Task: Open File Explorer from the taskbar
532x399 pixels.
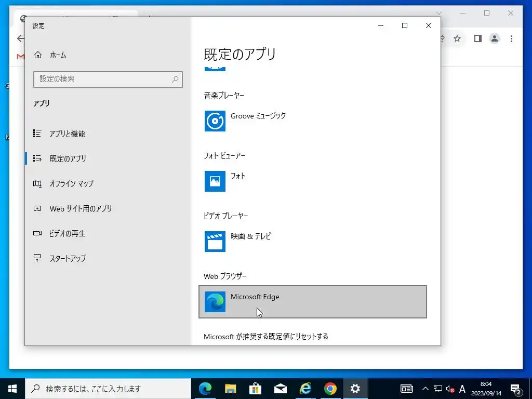Action: pos(230,389)
